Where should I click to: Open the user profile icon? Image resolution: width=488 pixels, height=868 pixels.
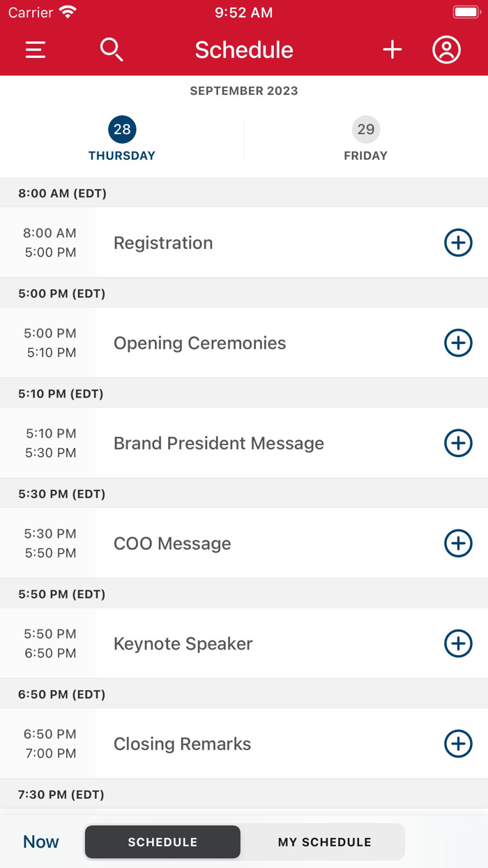click(x=446, y=50)
